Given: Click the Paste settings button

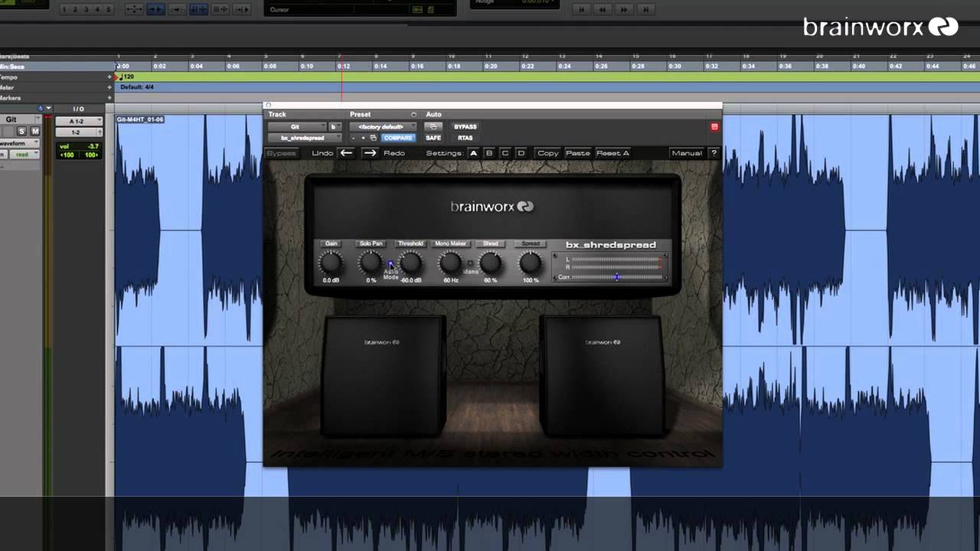Looking at the screenshot, I should pyautogui.click(x=578, y=153).
